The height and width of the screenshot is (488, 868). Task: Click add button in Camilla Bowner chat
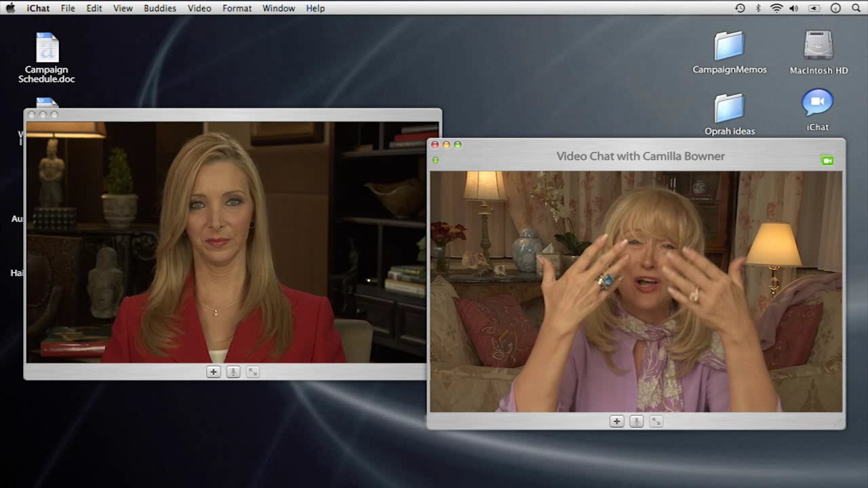click(x=616, y=421)
